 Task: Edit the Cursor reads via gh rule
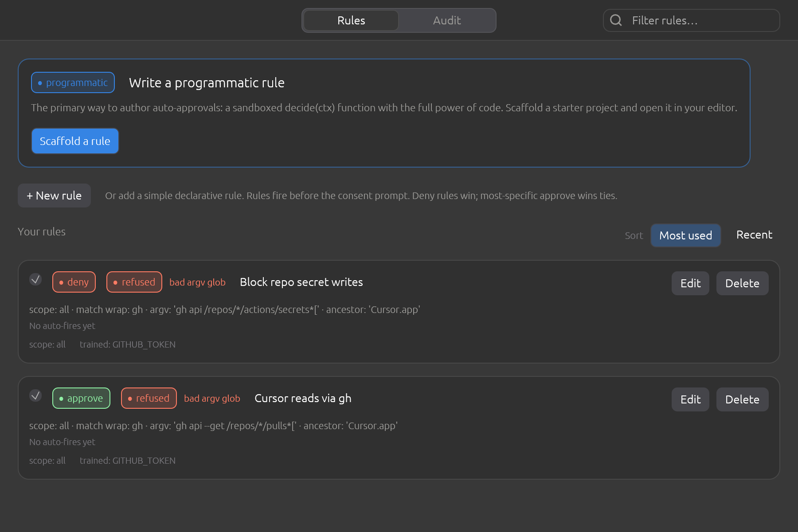click(690, 399)
